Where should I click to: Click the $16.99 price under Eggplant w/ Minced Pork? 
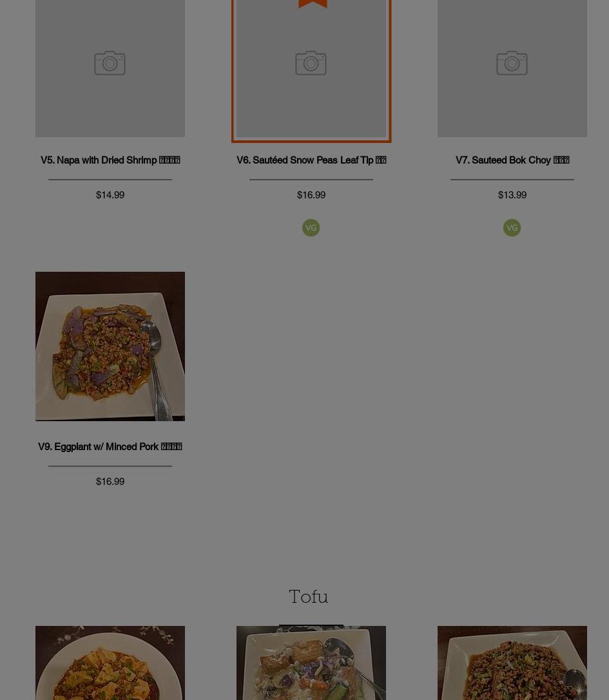coord(110,482)
